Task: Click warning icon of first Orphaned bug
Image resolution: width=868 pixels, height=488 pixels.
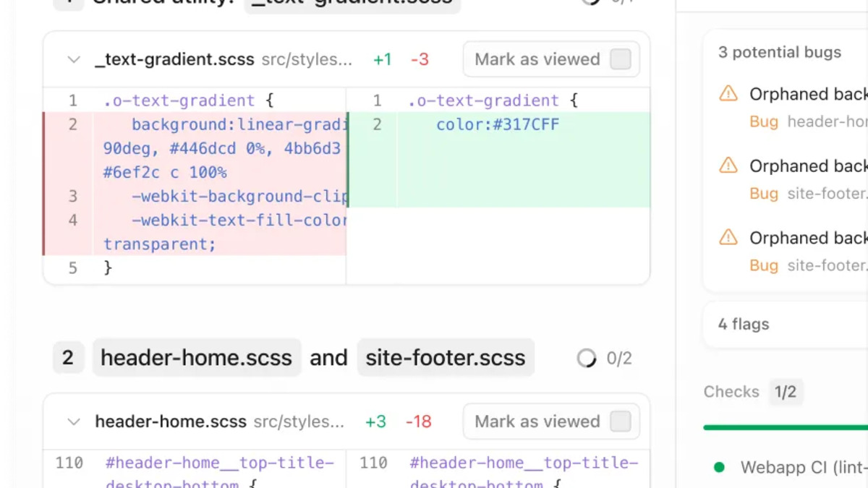Action: (728, 93)
